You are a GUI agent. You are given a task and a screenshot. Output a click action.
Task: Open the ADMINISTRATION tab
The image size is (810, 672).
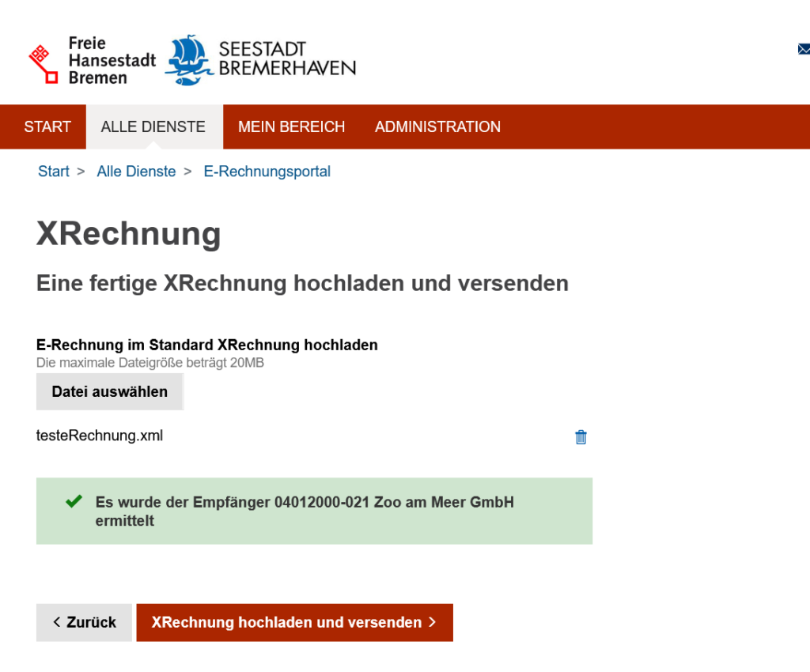tap(437, 126)
